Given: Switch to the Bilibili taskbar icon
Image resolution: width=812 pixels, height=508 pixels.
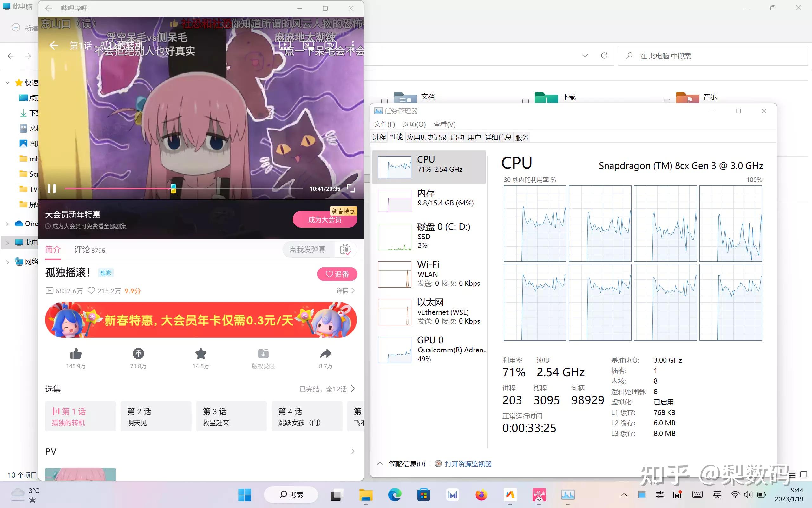Looking at the screenshot, I should point(539,495).
